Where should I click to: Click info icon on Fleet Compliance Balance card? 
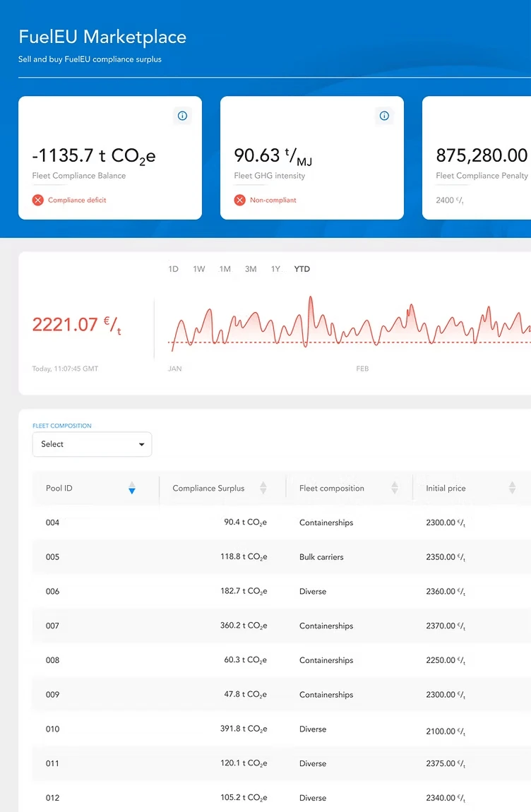[x=182, y=116]
